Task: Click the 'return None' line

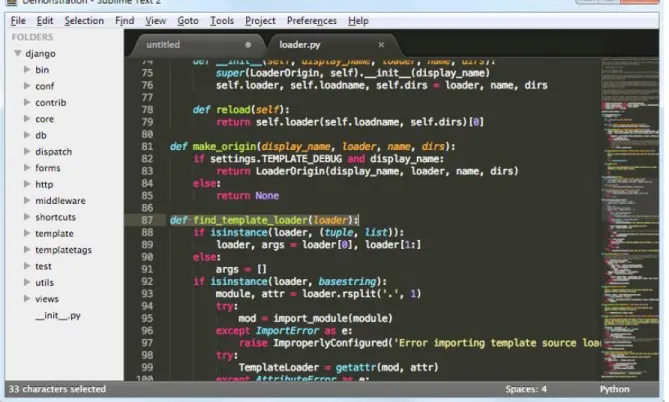Action: (247, 195)
